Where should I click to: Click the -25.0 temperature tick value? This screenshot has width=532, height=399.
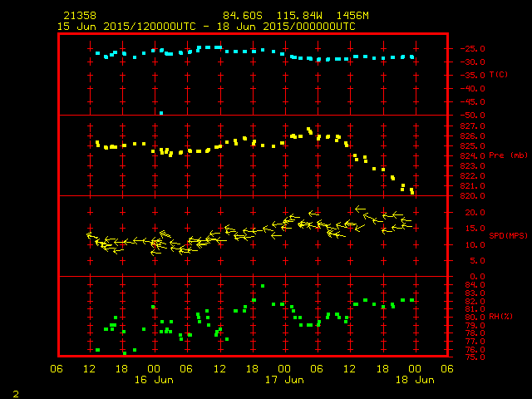(x=473, y=49)
